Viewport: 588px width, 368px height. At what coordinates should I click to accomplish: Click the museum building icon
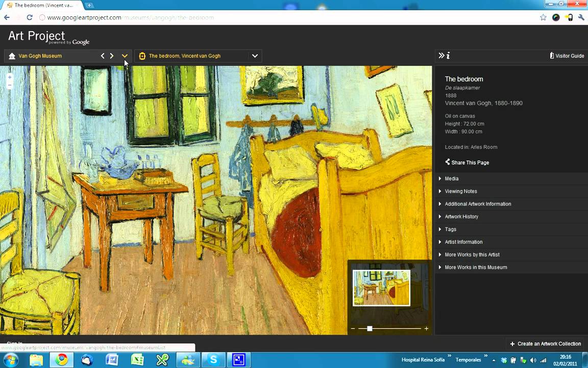point(12,56)
